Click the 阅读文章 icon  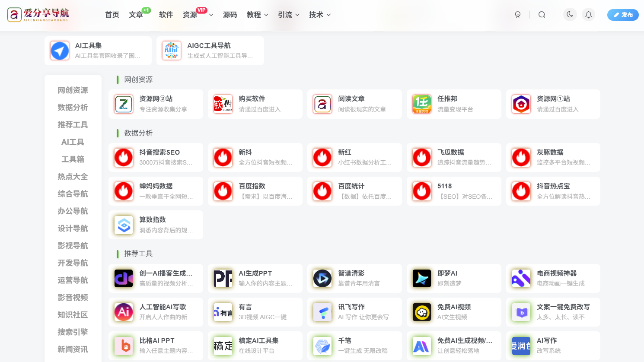tap(322, 104)
